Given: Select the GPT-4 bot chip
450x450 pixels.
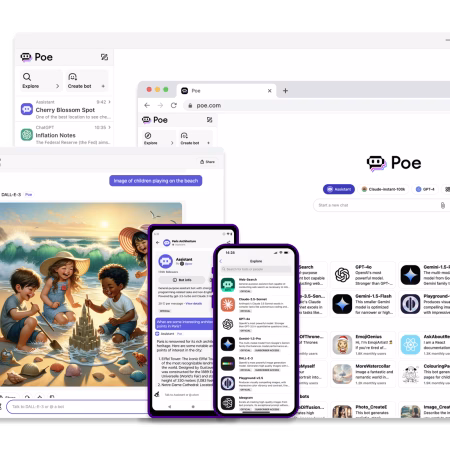Looking at the screenshot, I should pos(425,189).
